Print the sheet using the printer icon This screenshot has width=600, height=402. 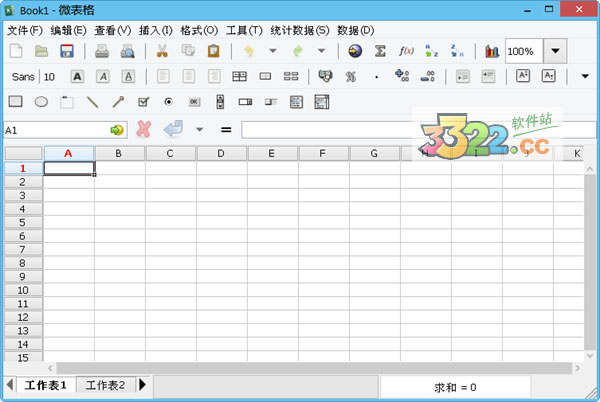tap(102, 51)
